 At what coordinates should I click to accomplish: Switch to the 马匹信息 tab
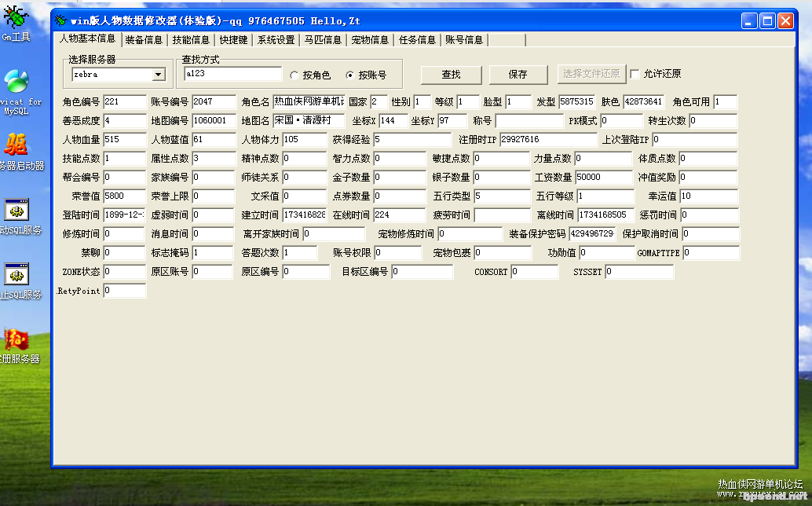coord(323,40)
